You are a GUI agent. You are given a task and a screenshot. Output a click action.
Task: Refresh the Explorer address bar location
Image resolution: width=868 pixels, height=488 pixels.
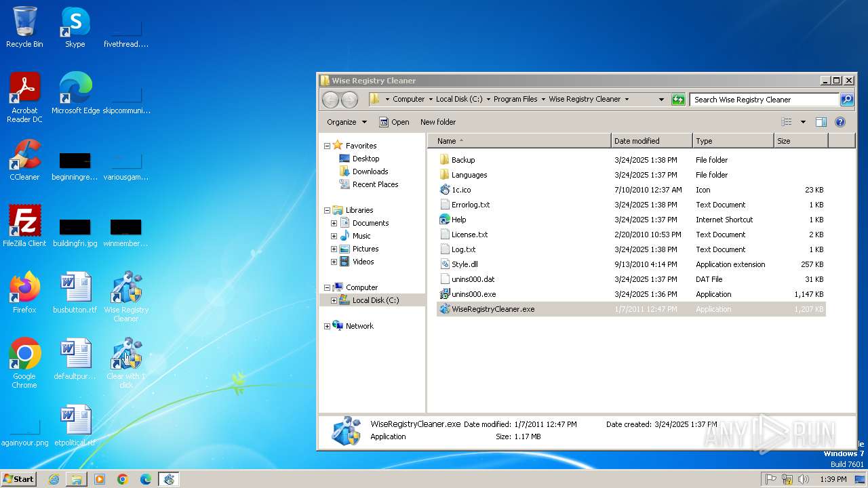(678, 100)
